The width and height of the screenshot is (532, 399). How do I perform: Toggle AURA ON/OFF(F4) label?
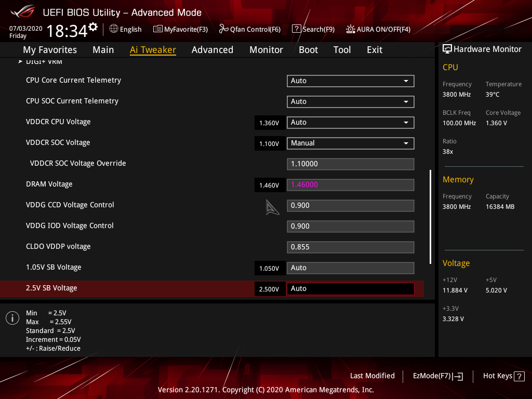[383, 29]
